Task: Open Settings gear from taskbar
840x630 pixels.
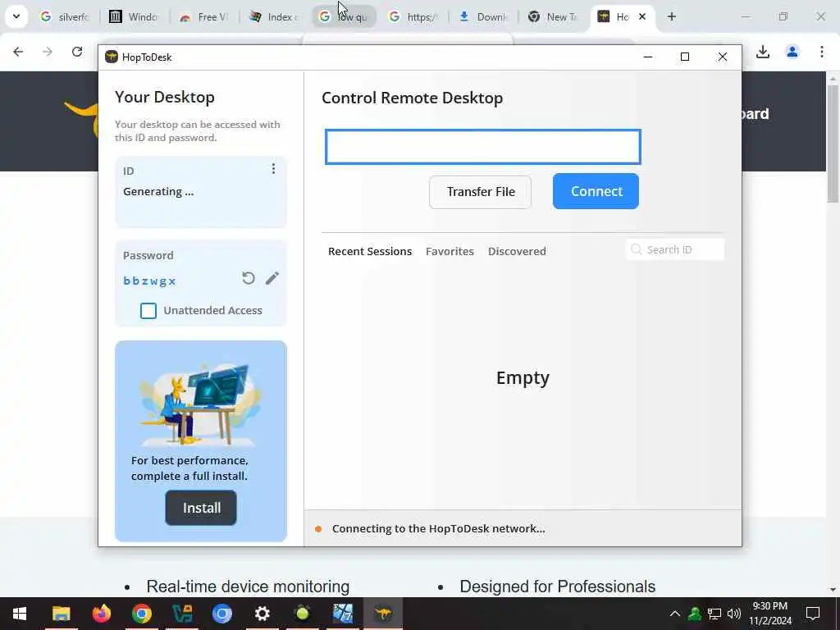Action: pyautogui.click(x=262, y=614)
